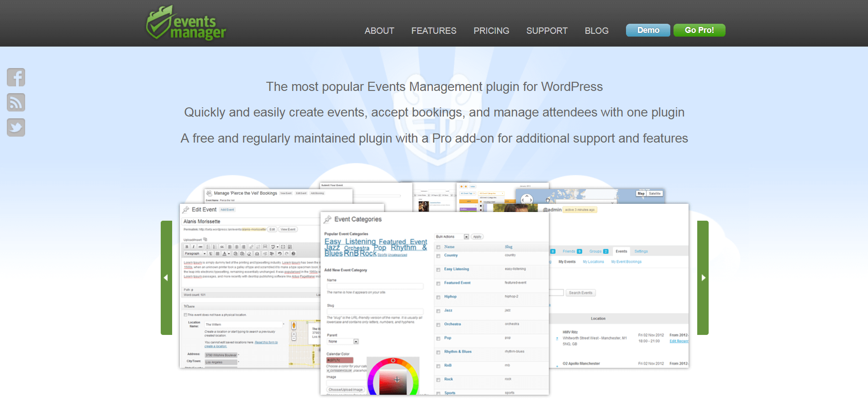This screenshot has height=403, width=868.
Task: Open the Paragraph format dropdown
Action: 195,254
